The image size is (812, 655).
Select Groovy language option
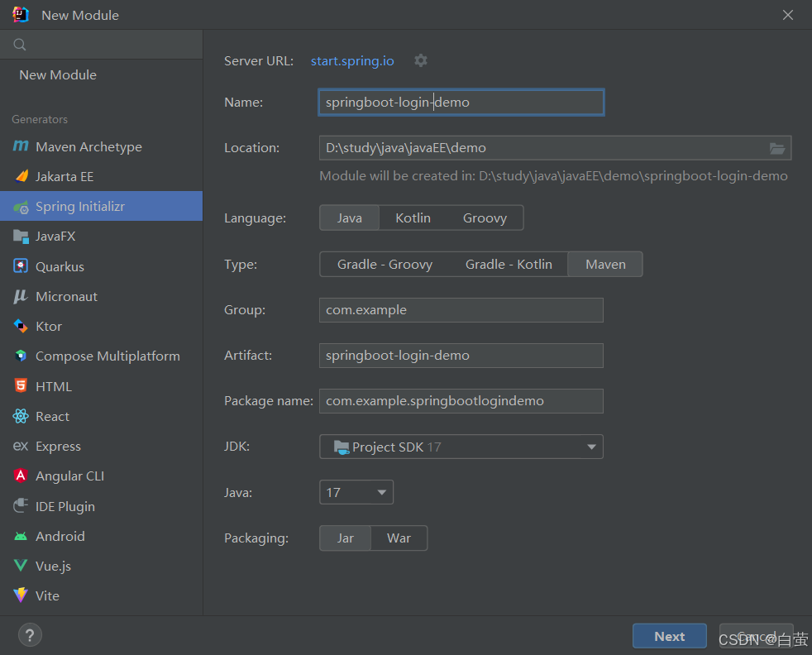coord(485,218)
